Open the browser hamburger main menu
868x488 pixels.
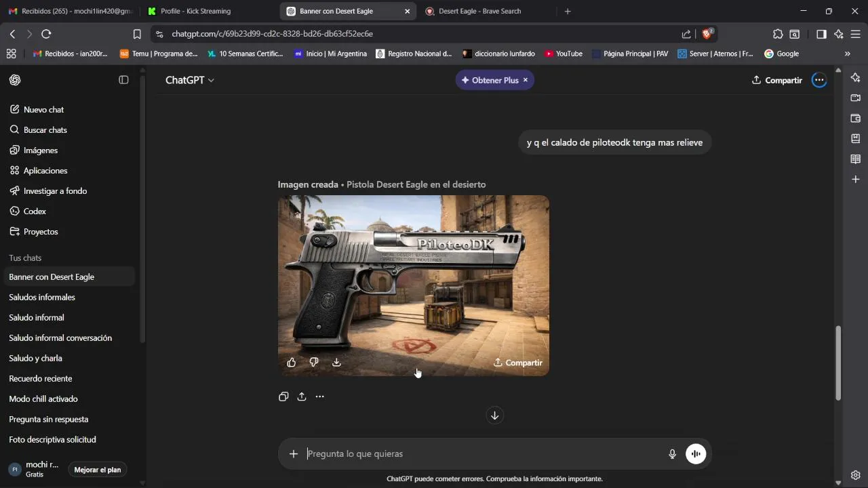coord(856,34)
